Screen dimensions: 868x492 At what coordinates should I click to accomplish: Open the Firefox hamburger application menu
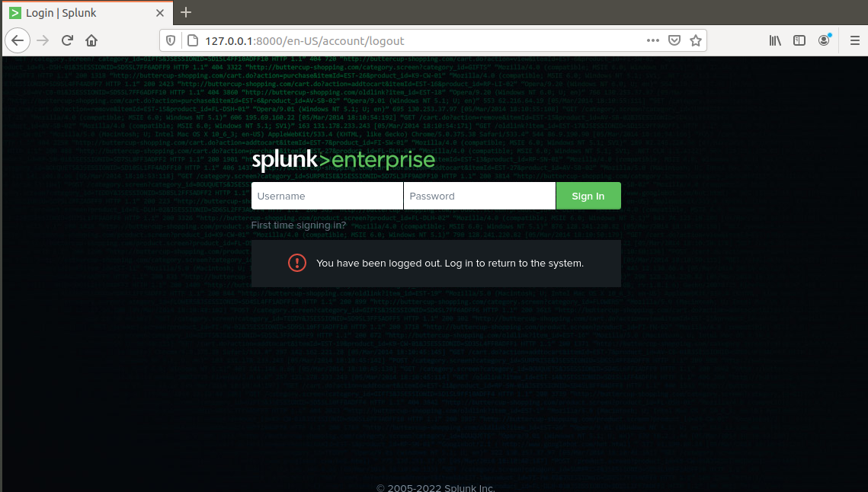pyautogui.click(x=855, y=40)
